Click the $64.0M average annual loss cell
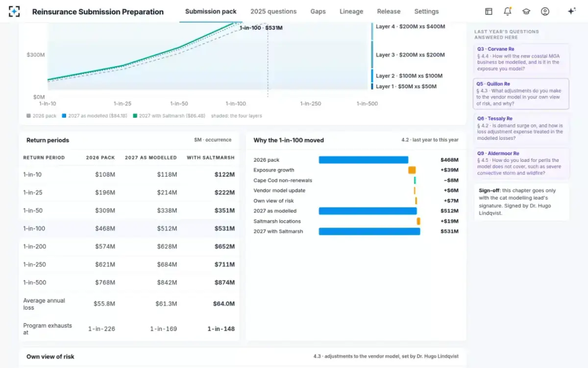The height and width of the screenshot is (368, 588). 223,304
